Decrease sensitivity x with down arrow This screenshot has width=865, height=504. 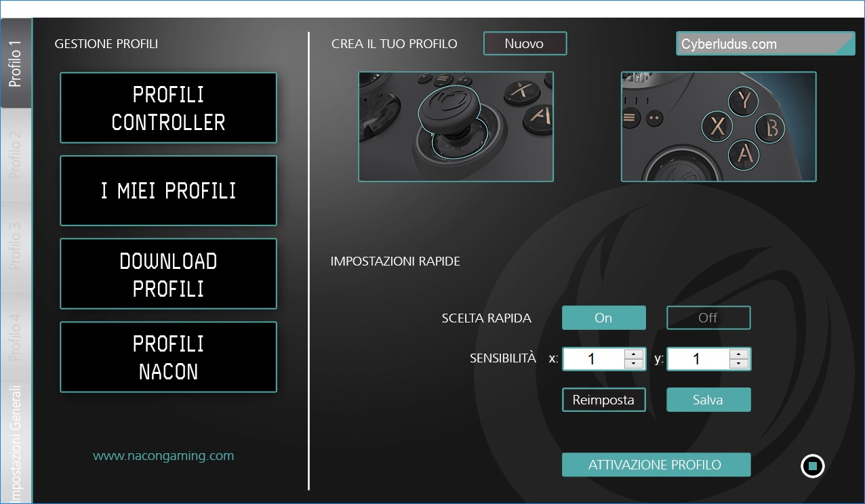click(x=634, y=364)
